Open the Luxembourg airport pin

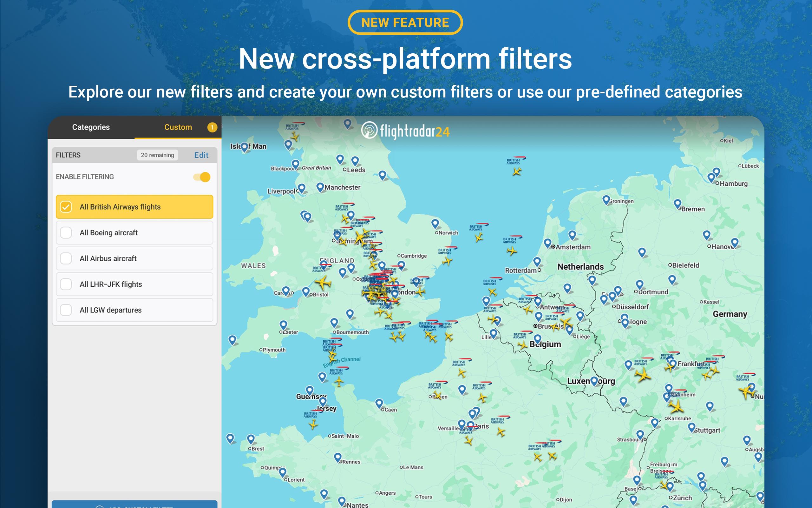pos(594,381)
